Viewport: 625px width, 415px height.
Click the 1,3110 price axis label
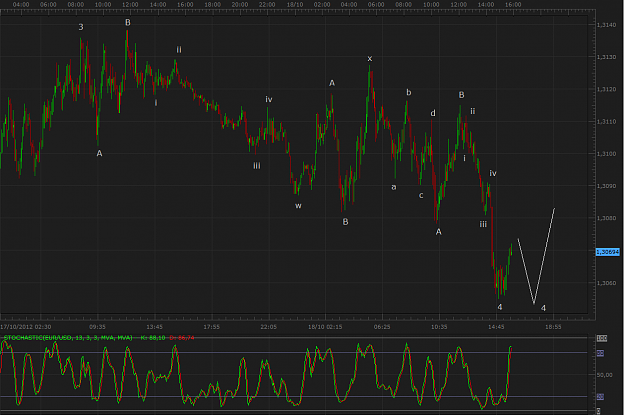(606, 122)
